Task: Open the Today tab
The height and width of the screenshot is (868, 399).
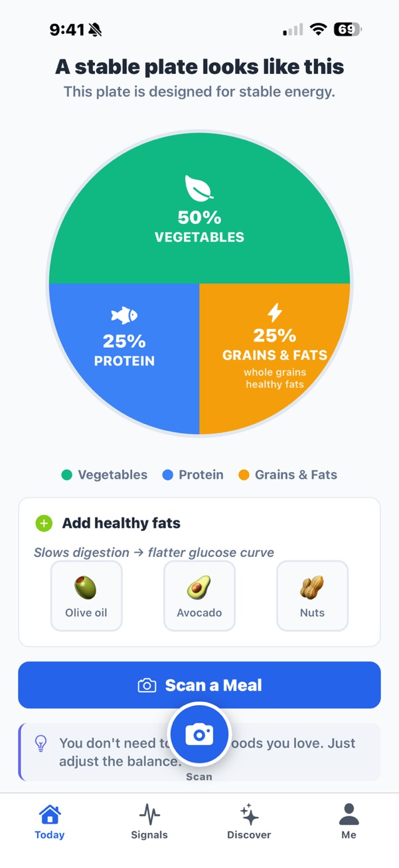Action: pos(50,821)
